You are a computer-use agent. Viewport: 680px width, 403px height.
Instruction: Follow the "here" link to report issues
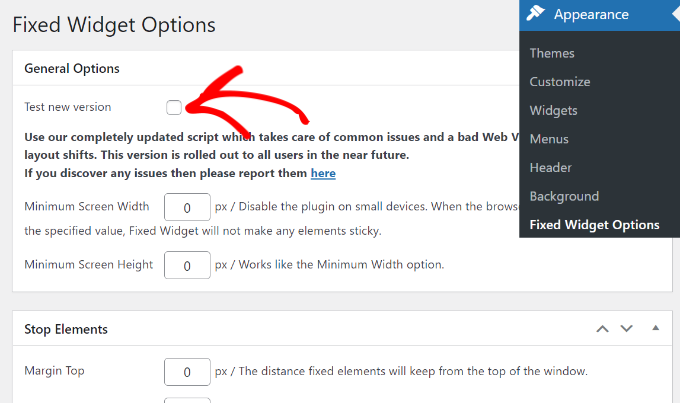pos(323,173)
